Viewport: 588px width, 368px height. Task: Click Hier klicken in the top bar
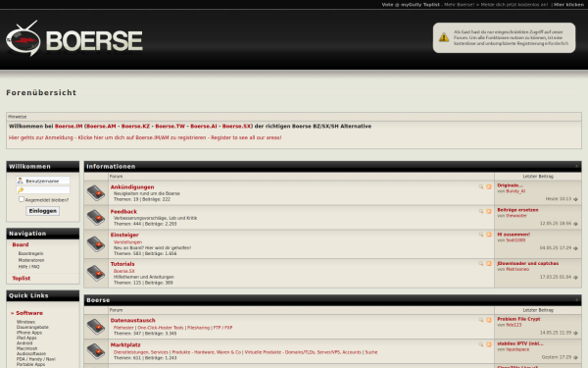click(568, 5)
